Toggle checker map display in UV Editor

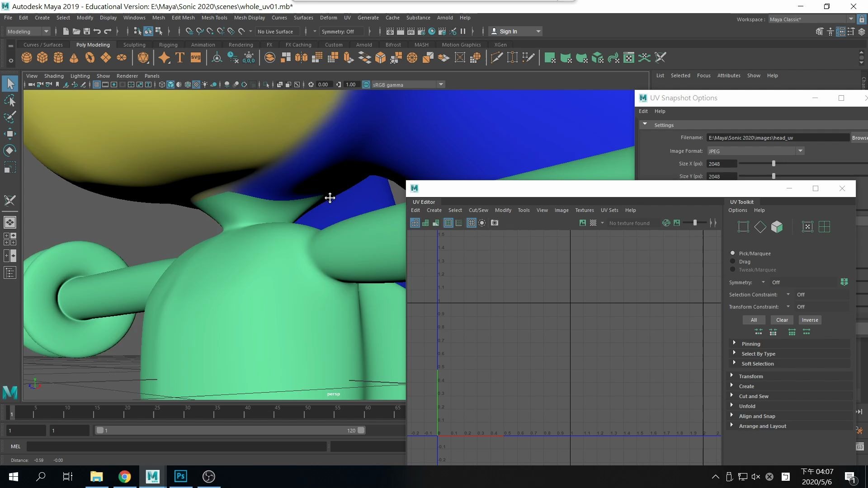[x=593, y=223]
